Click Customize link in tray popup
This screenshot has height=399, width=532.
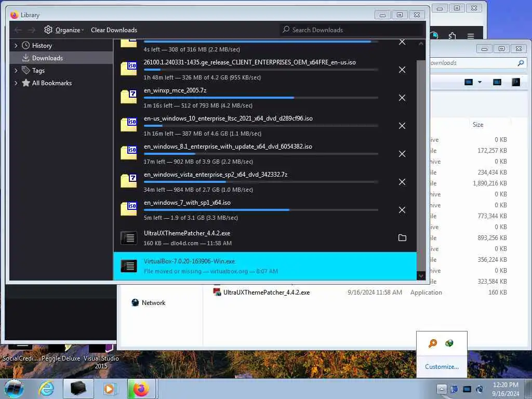442,367
